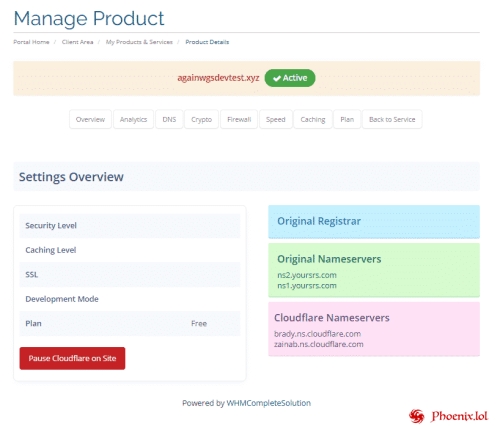This screenshot has width=500, height=426.
Task: Click zainab.ns.cloudflare.com nameserver
Action: click(319, 344)
